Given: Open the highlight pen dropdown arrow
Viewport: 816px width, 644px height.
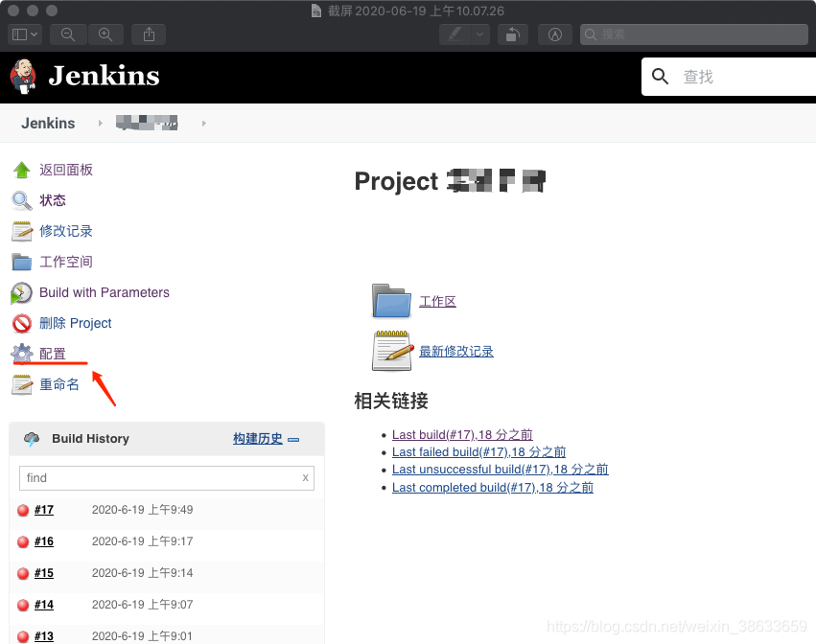Looking at the screenshot, I should 480,34.
